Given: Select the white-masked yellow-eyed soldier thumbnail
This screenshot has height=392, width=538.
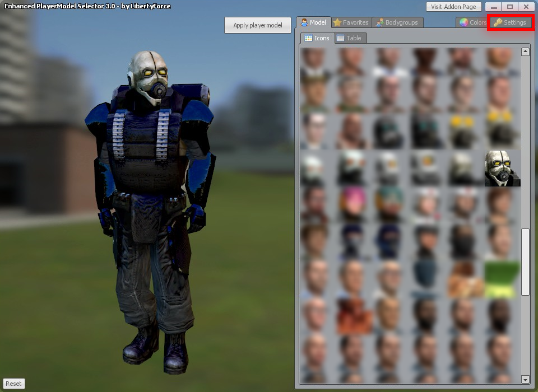Looking at the screenshot, I should (x=502, y=168).
